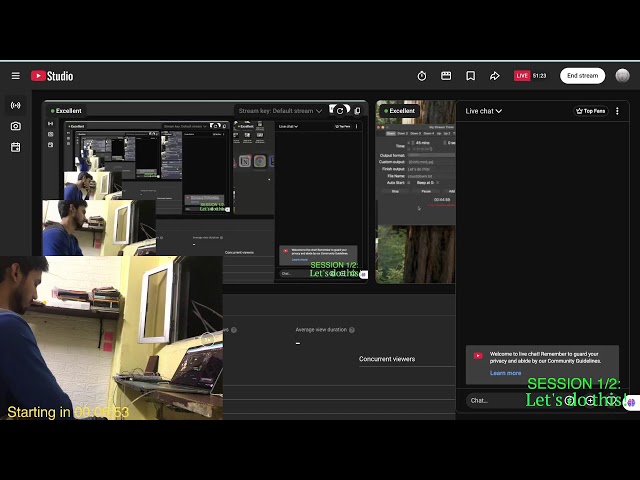
Task: Click Pause in the stream timer window
Action: (426, 191)
